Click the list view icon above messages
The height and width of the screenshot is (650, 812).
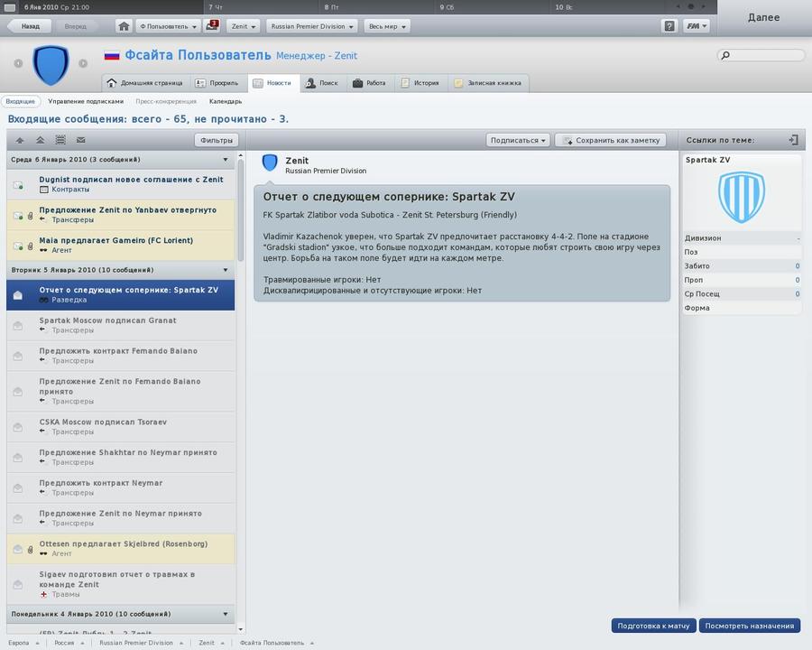pyautogui.click(x=60, y=141)
